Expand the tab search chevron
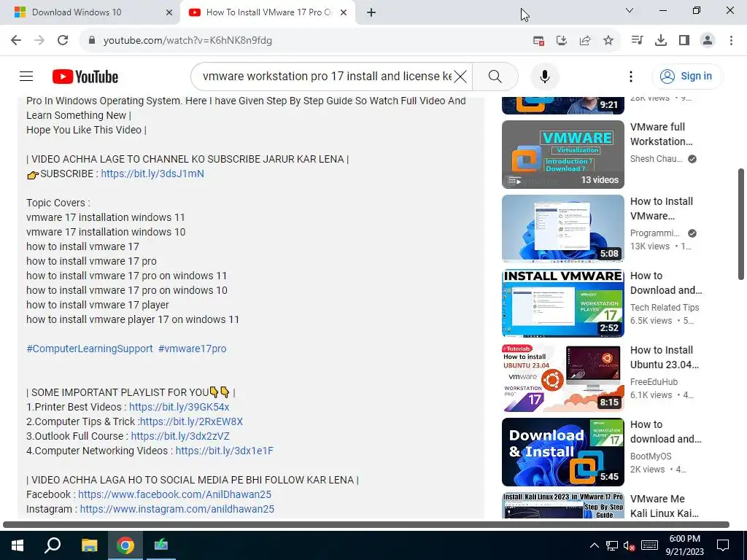 [x=630, y=10]
